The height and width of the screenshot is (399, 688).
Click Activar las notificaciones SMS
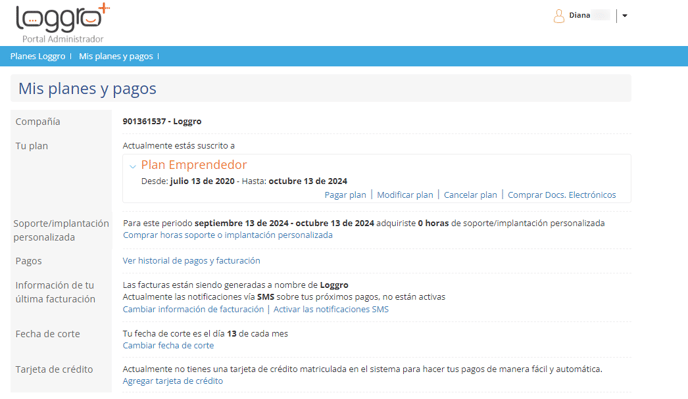[331, 309]
